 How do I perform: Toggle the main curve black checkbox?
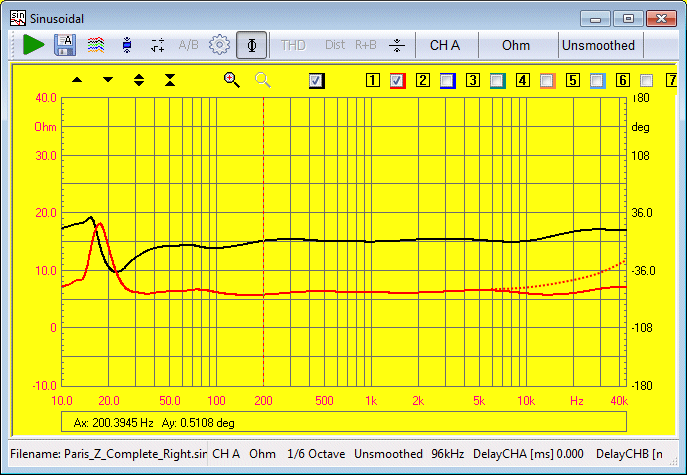coord(316,81)
